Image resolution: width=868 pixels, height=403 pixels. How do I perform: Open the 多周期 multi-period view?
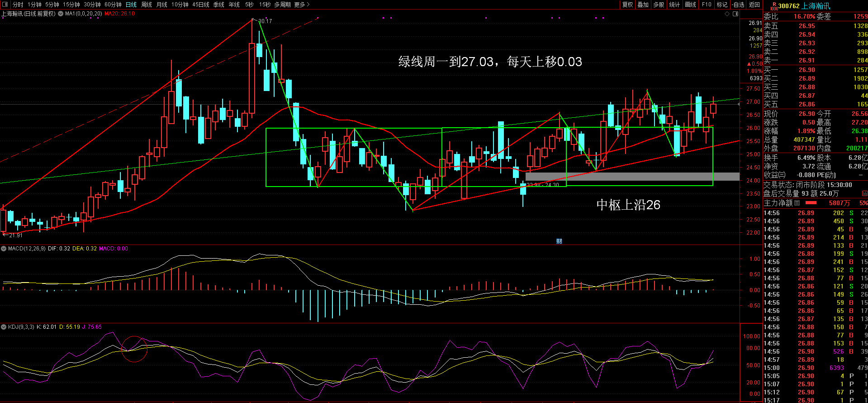[283, 5]
